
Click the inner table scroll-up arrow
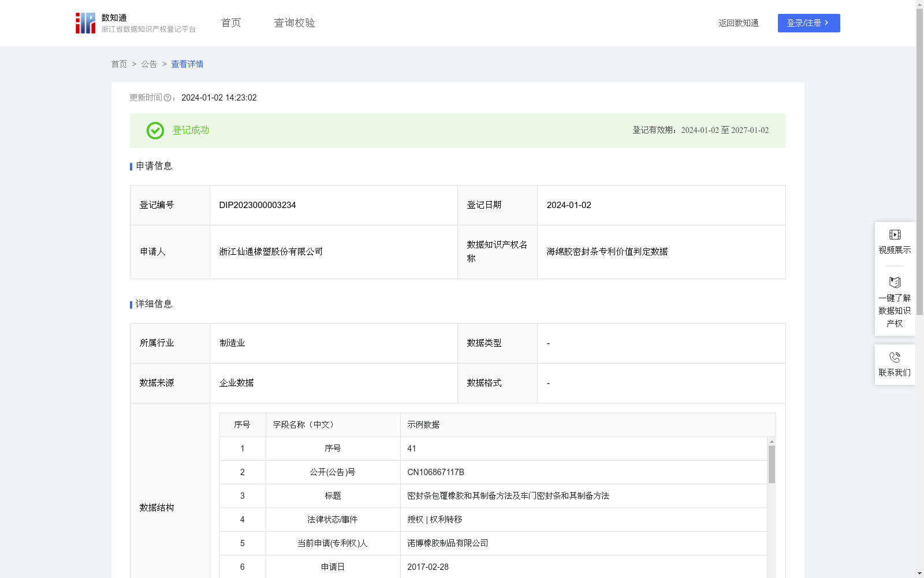[x=772, y=442]
